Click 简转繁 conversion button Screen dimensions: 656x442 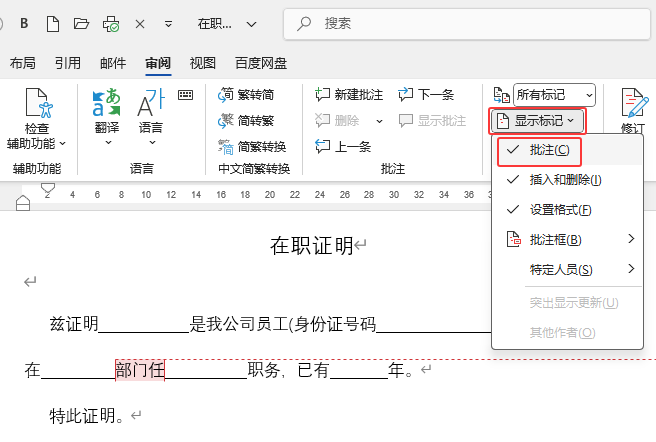246,121
